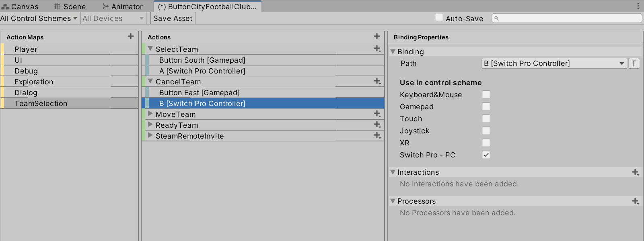Add a new action map with plus icon

click(x=131, y=37)
